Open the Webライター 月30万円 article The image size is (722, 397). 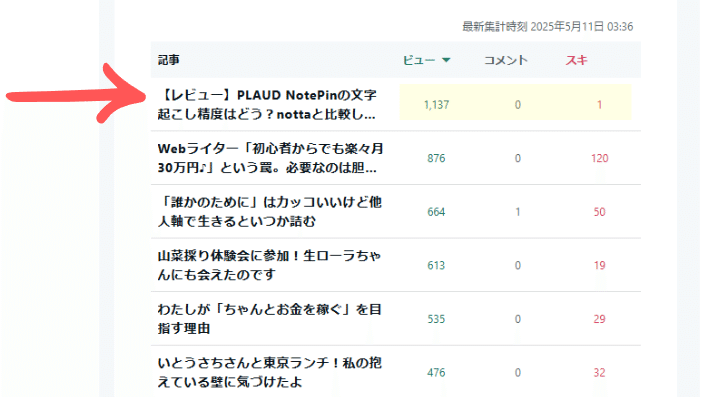click(270, 158)
